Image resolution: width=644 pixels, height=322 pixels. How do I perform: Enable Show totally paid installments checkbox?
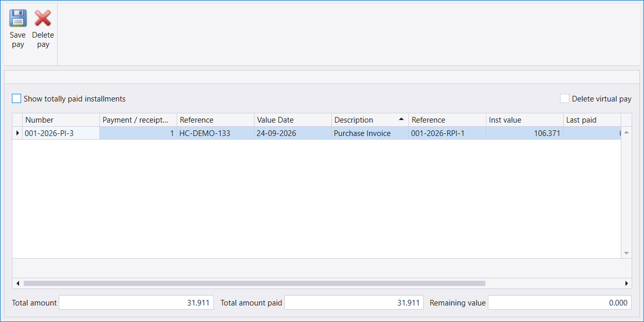pyautogui.click(x=16, y=98)
